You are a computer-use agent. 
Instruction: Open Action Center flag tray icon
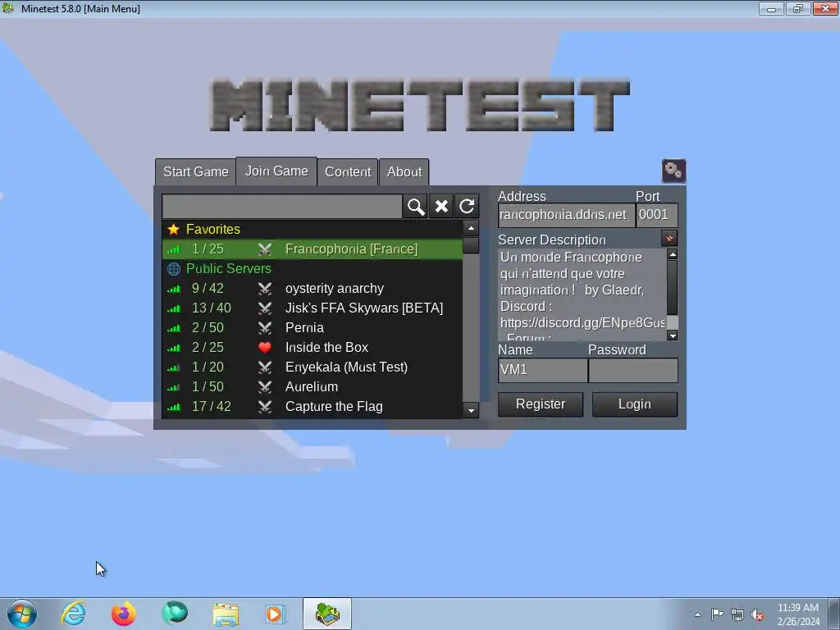pyautogui.click(x=717, y=614)
